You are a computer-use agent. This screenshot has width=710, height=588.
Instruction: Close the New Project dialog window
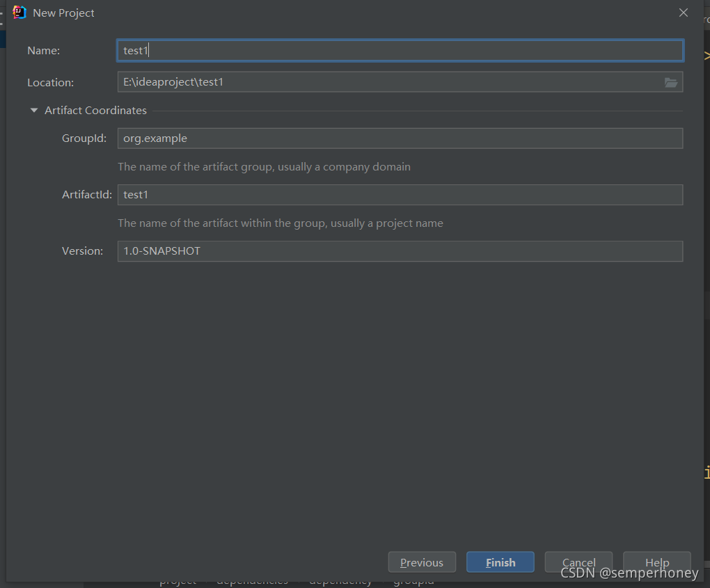[684, 13]
